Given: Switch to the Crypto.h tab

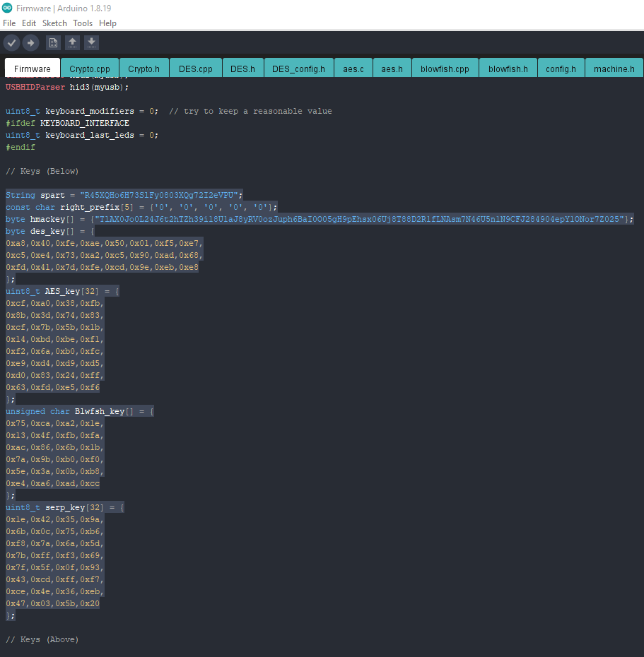Looking at the screenshot, I should pos(144,69).
